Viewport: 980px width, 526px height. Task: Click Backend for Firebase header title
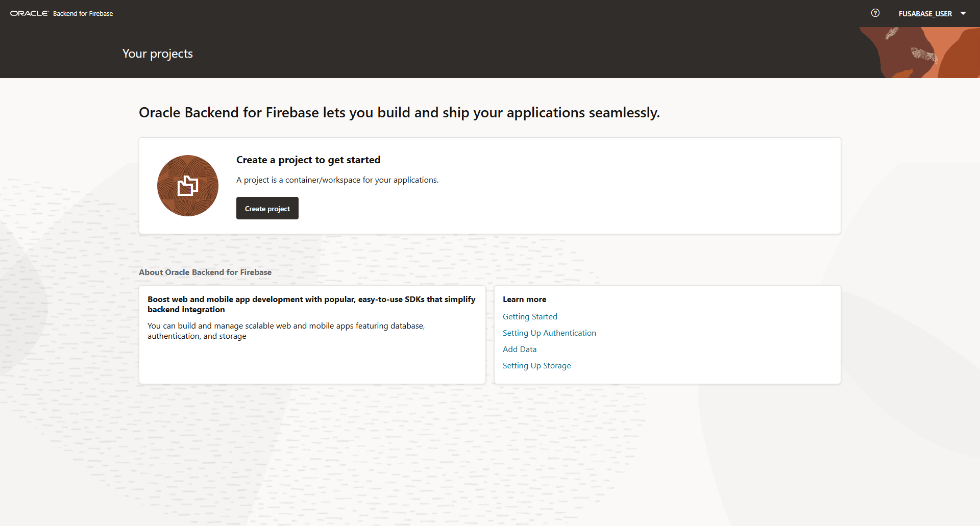[83, 14]
